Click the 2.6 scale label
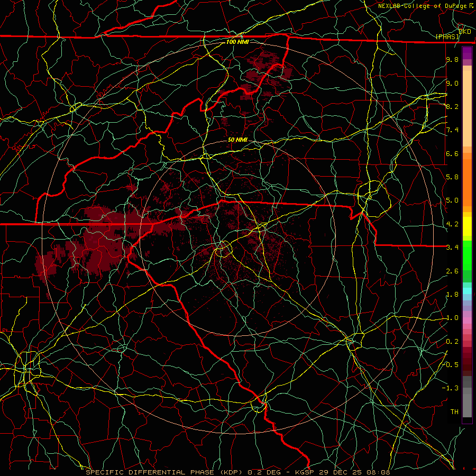 [452, 271]
